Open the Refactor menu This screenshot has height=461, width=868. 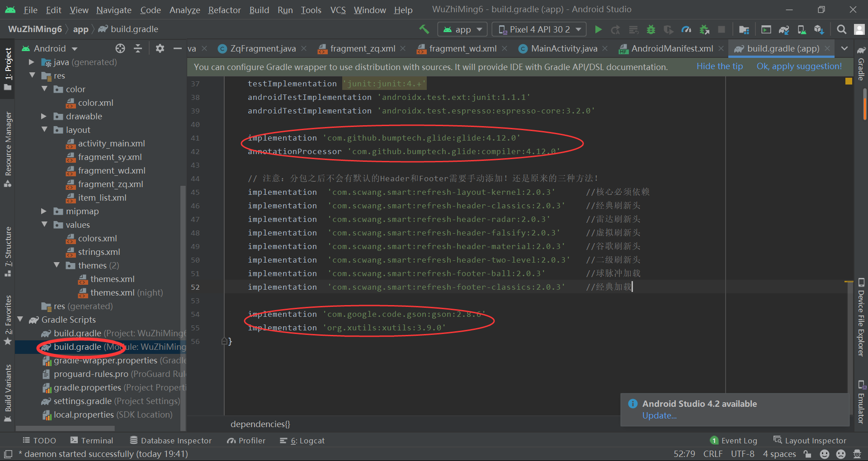[x=224, y=10]
